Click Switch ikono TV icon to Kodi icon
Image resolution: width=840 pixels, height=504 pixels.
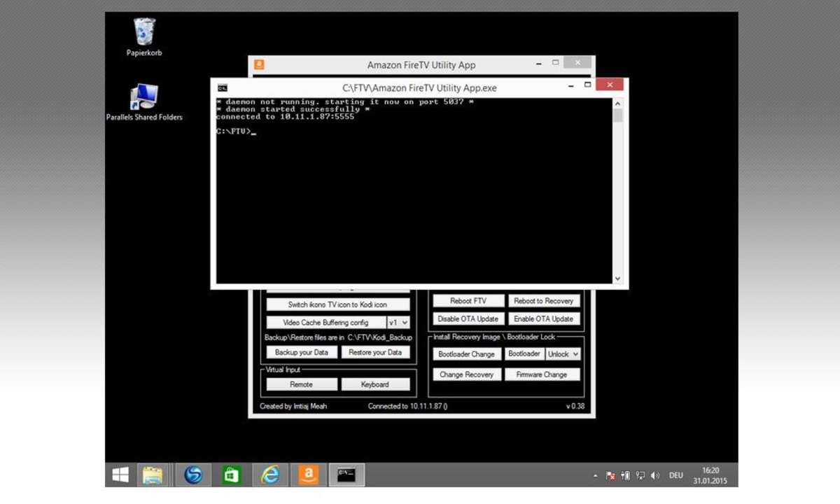[x=337, y=304]
